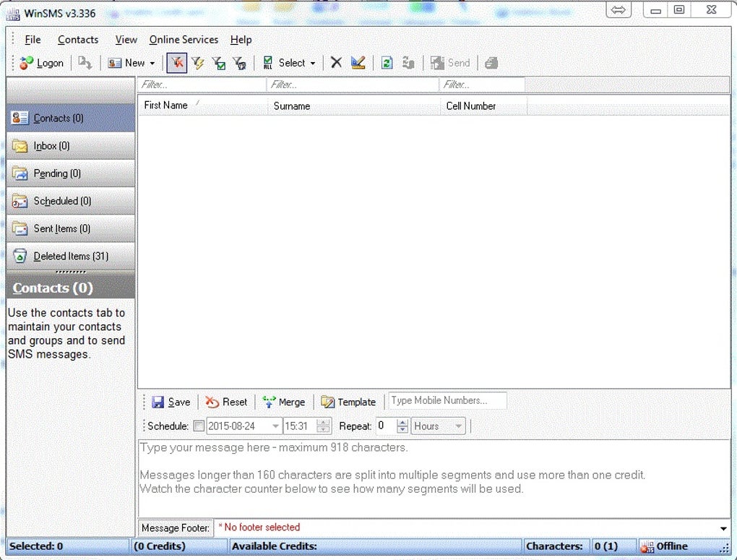This screenshot has height=560, width=737.
Task: Open the Deleted Items (31) folder
Action: 71,257
